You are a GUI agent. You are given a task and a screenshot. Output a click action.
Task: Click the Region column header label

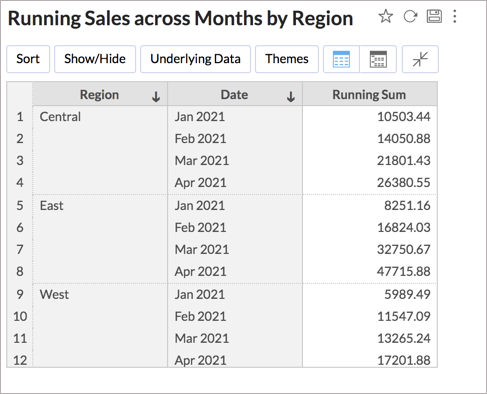click(x=99, y=95)
